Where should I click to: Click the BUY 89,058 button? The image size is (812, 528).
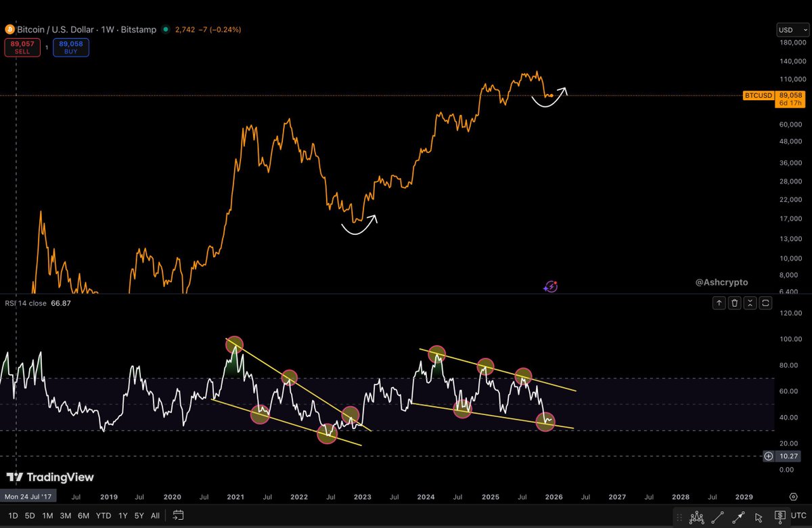(70, 47)
